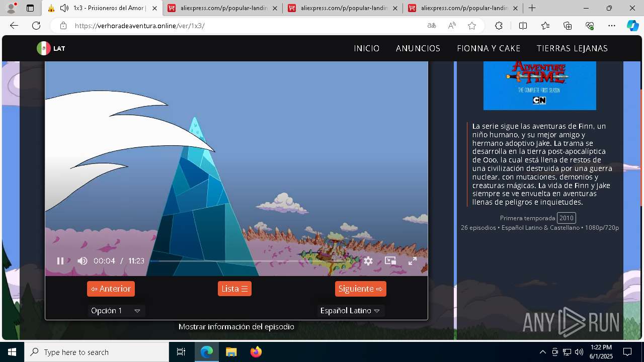Toggle split screen view
This screenshot has height=362, width=644.
pos(523,26)
